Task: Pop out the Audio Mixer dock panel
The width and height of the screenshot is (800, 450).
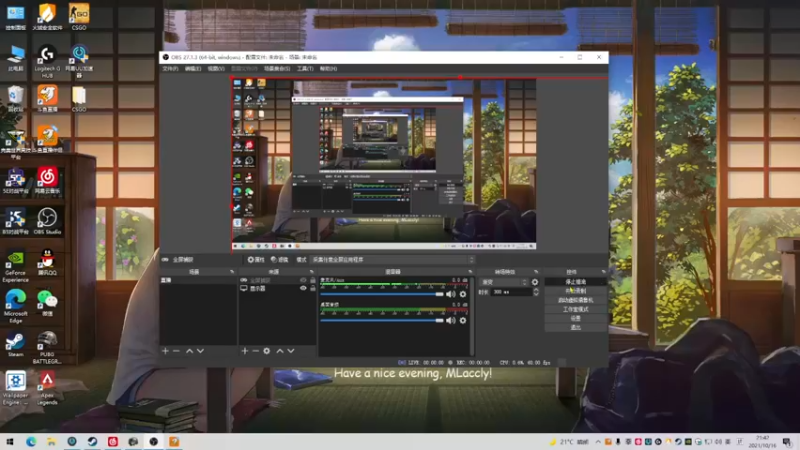Action: click(470, 272)
